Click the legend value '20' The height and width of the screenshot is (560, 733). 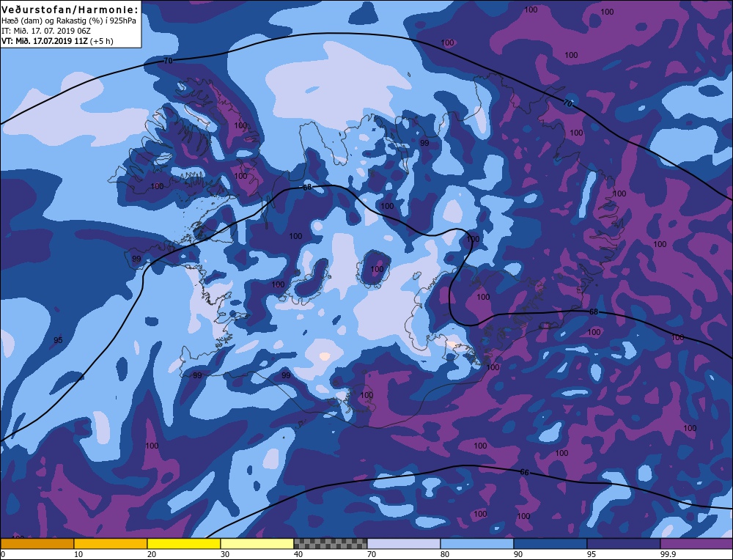click(x=152, y=554)
